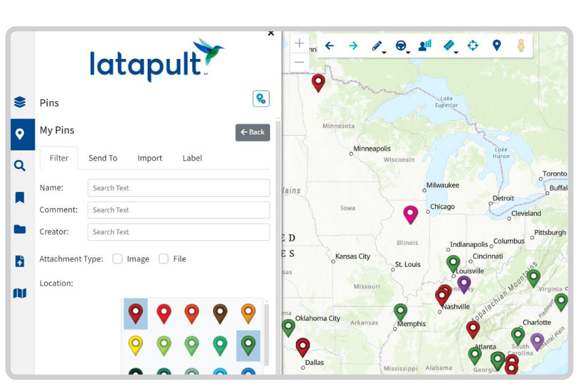Viewport: 579px width, 392px height.
Task: Go to previous map extent arrow
Action: 329,45
